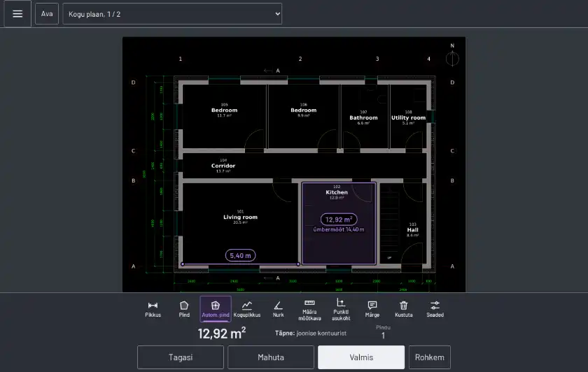Select the Pind area tool
588x372 pixels.
[184, 309]
